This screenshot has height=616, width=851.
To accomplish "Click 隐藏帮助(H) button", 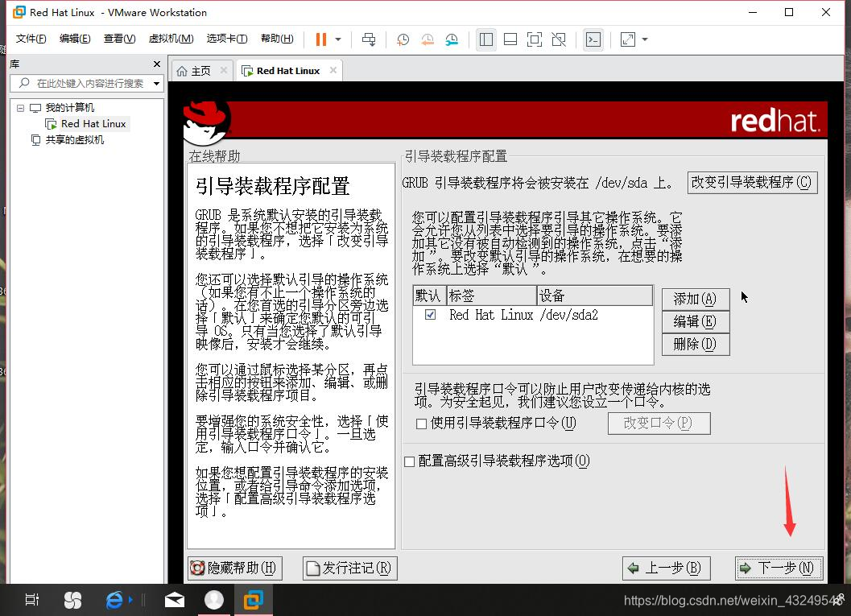I will (x=235, y=568).
